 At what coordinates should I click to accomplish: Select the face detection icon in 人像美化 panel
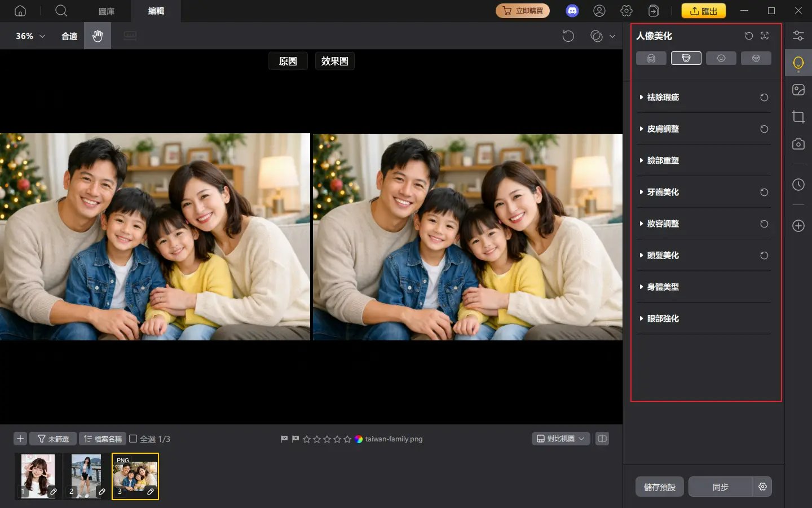click(765, 36)
